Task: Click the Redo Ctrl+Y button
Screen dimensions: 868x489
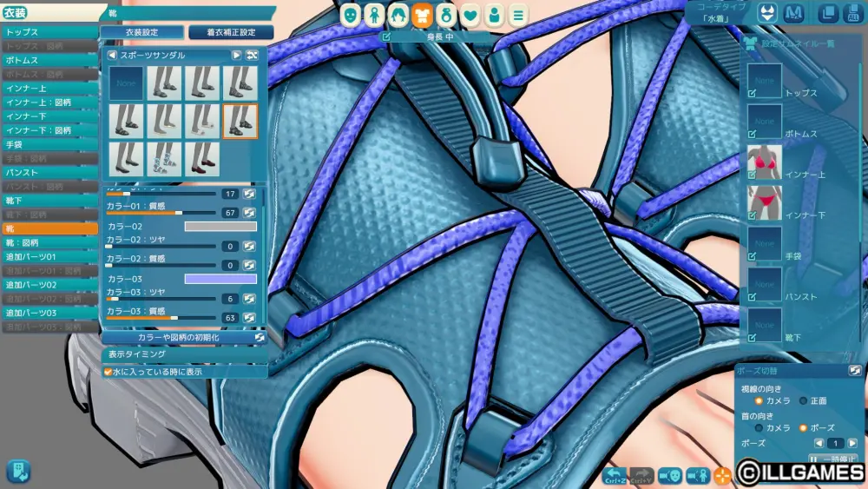Action: (641, 476)
